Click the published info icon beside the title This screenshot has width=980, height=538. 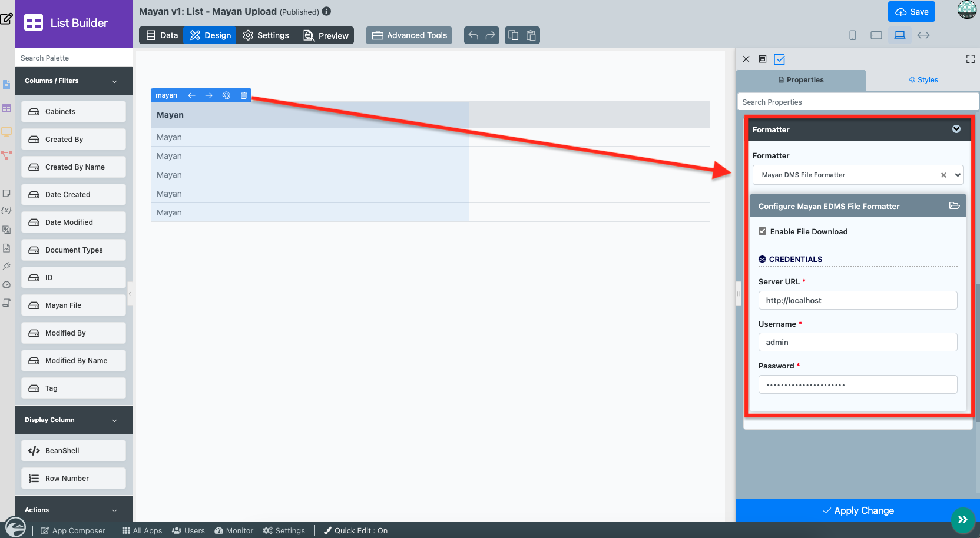(x=326, y=11)
